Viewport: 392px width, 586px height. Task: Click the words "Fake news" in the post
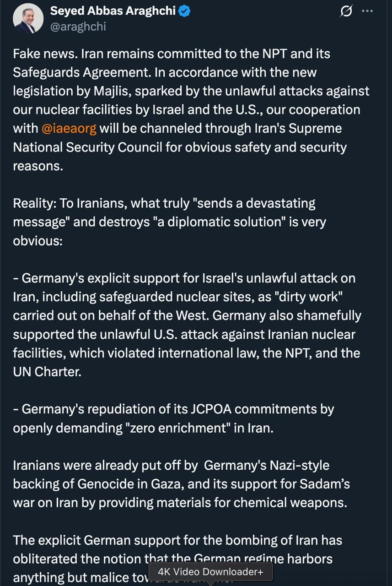pos(43,54)
